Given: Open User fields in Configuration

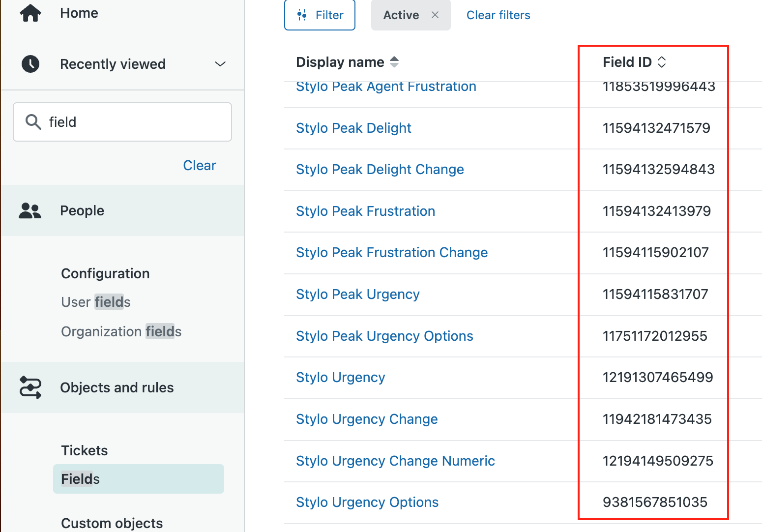Looking at the screenshot, I should point(96,302).
